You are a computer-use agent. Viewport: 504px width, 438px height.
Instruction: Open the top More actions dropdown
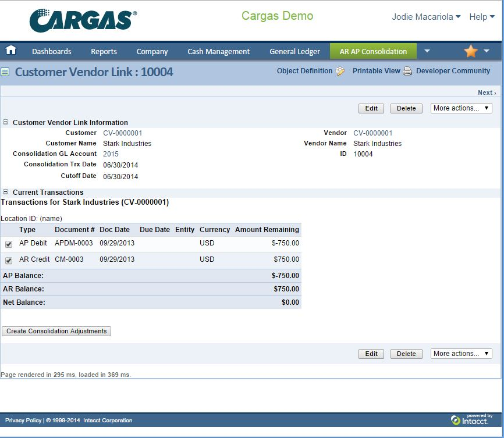point(462,108)
